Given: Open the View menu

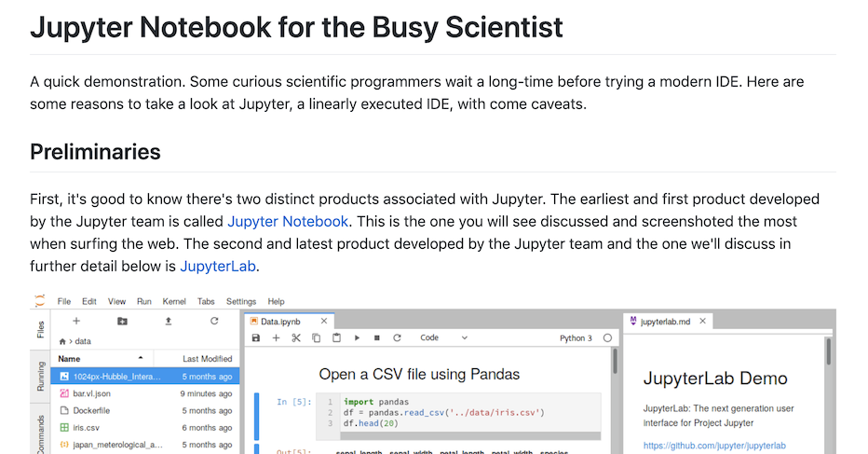Looking at the screenshot, I should click(x=116, y=301).
